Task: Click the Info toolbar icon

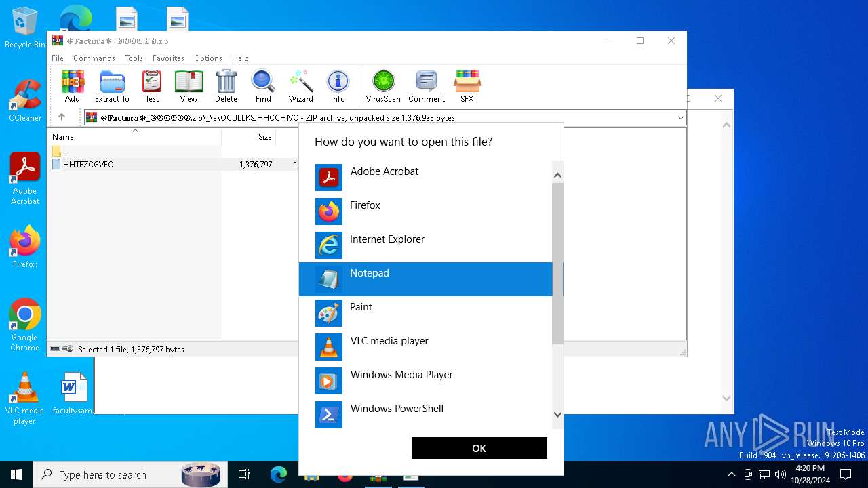Action: 338,86
